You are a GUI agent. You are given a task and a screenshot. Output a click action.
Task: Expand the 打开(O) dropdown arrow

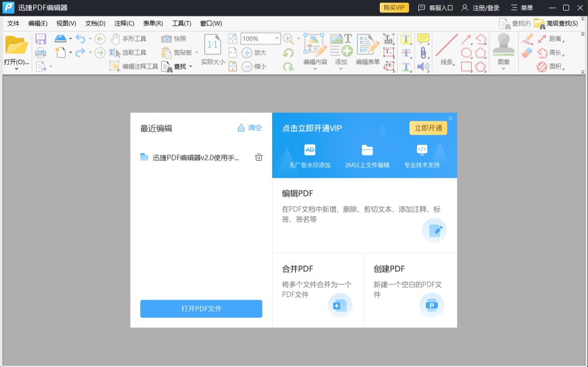pyautogui.click(x=16, y=69)
